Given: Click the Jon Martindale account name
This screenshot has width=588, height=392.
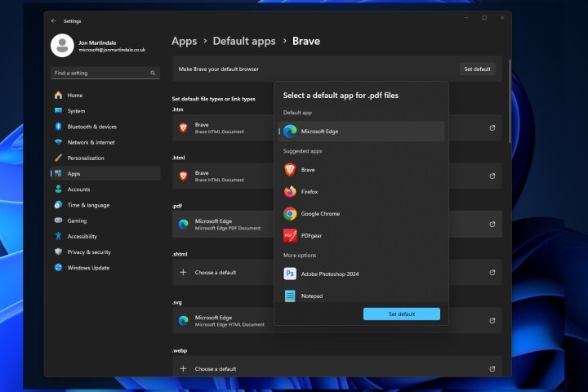Looking at the screenshot, I should click(x=97, y=42).
